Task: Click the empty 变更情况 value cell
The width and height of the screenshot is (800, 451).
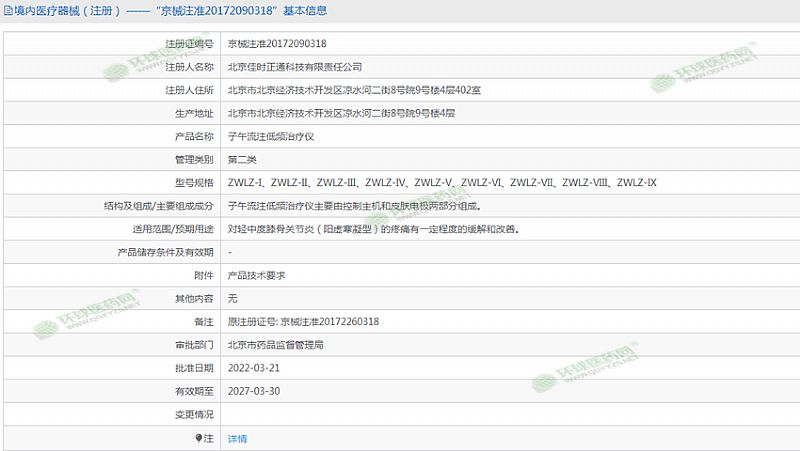Action: click(500, 413)
